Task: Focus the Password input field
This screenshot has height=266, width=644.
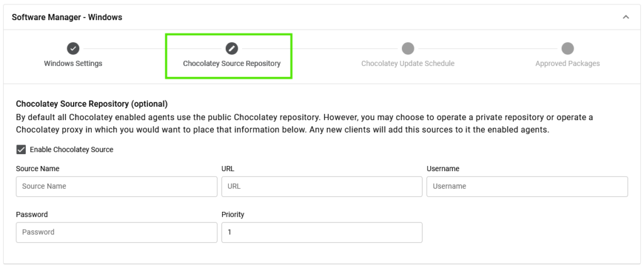Action: (x=116, y=232)
